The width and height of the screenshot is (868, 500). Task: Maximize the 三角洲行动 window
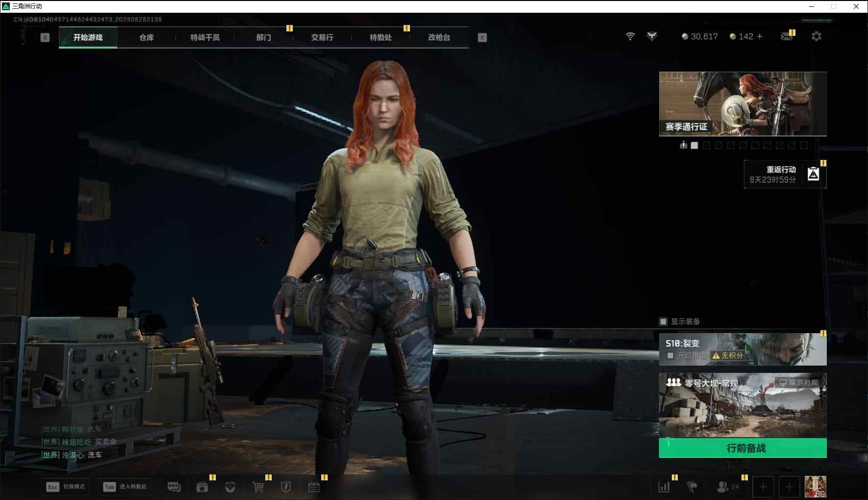[x=834, y=6]
